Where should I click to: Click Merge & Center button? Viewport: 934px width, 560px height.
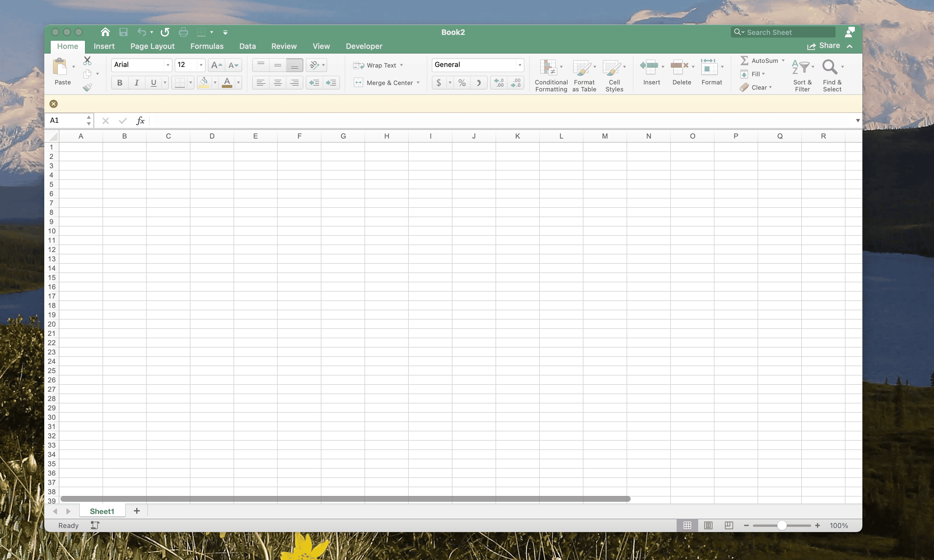coord(383,83)
